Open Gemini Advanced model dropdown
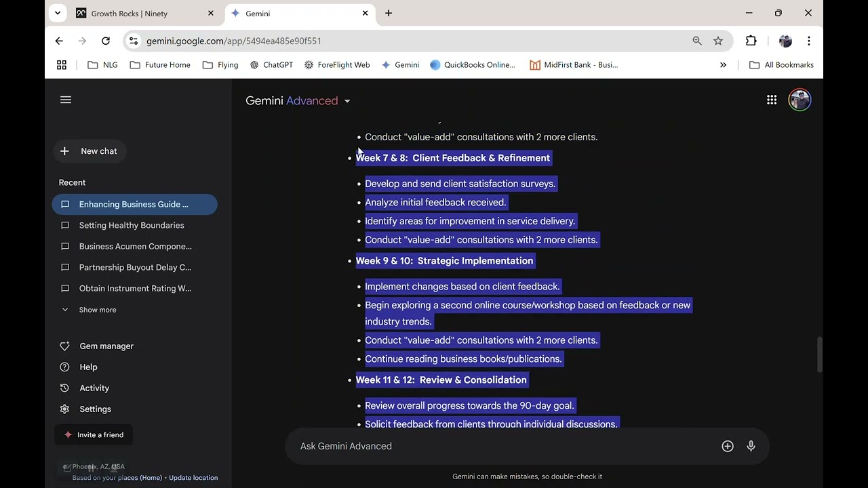Screen dimensions: 868x488 click(x=298, y=100)
